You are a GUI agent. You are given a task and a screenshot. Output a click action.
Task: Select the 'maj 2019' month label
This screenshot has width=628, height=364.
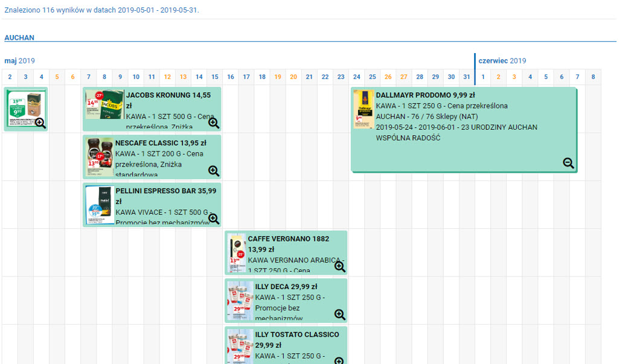pos(19,61)
